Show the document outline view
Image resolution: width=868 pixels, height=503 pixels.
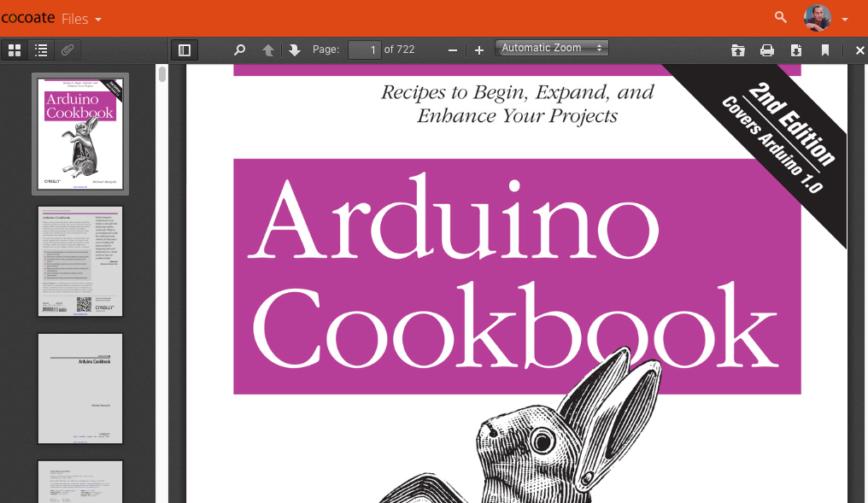pyautogui.click(x=41, y=50)
